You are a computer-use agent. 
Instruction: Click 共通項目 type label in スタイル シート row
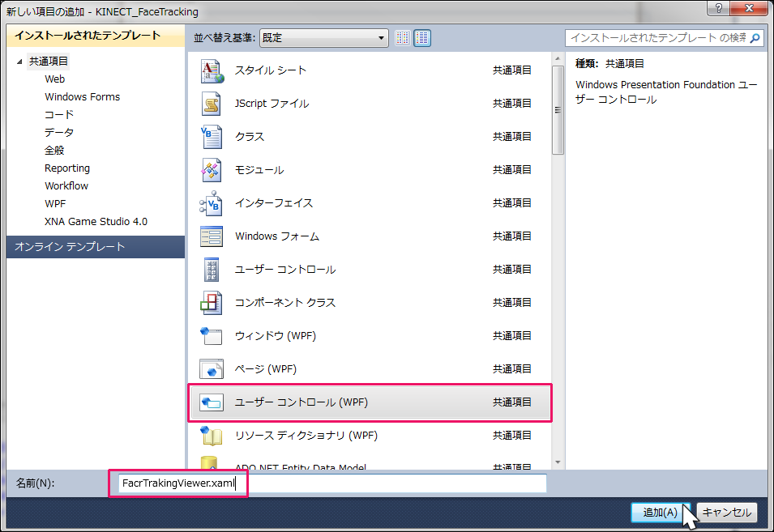tap(512, 70)
